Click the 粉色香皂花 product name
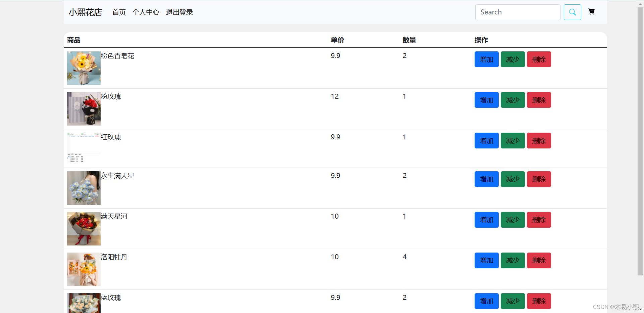The width and height of the screenshot is (644, 313). [117, 56]
